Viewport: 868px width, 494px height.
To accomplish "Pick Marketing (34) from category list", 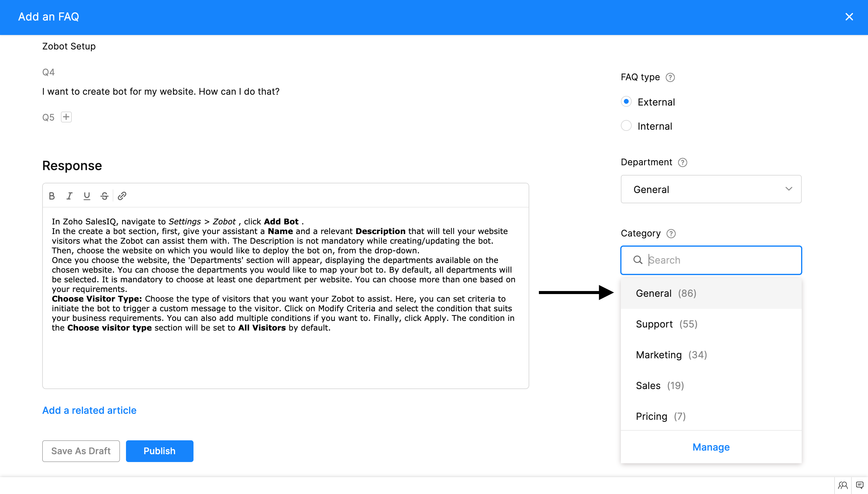I will (671, 355).
